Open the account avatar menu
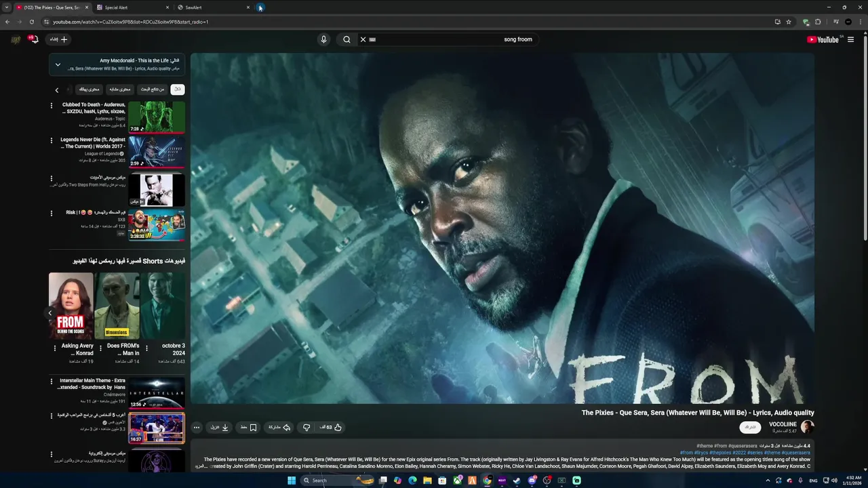Screen dimensions: 868x488 click(x=16, y=39)
